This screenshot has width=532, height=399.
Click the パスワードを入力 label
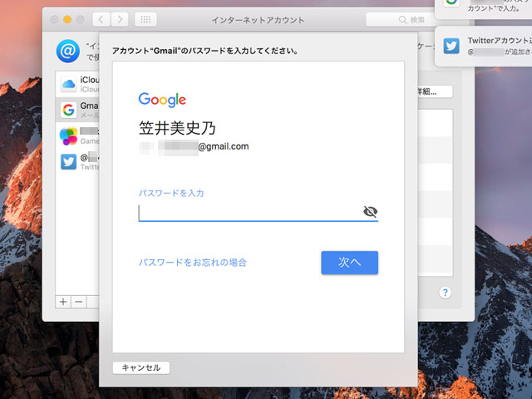(171, 193)
